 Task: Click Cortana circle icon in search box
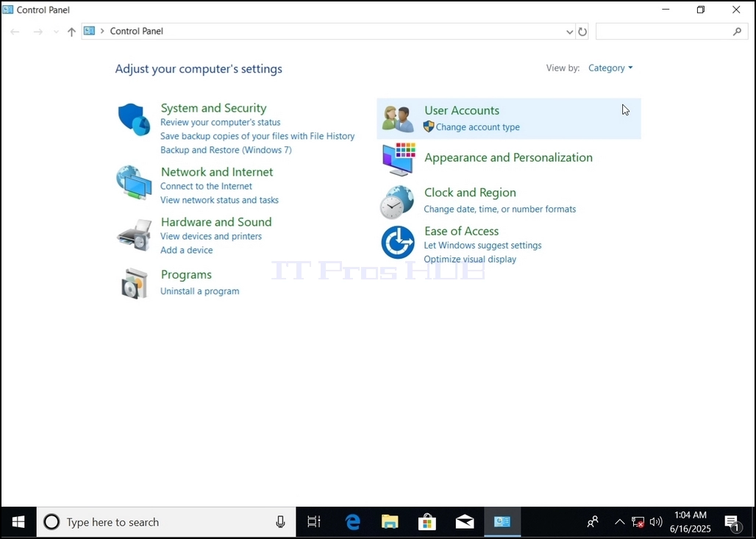coord(51,521)
